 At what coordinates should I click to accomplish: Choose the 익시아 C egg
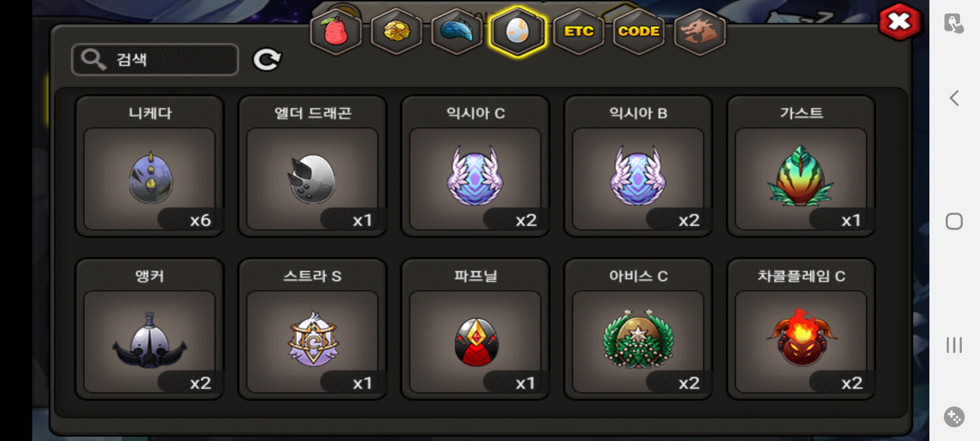[x=475, y=166]
